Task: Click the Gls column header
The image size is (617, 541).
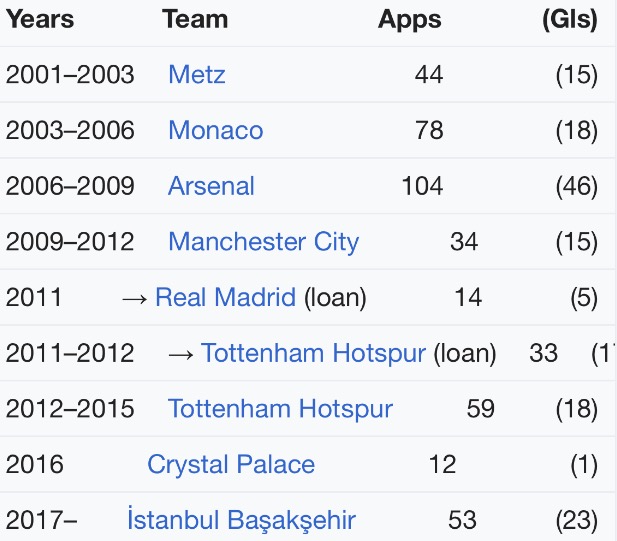Action: [x=570, y=20]
